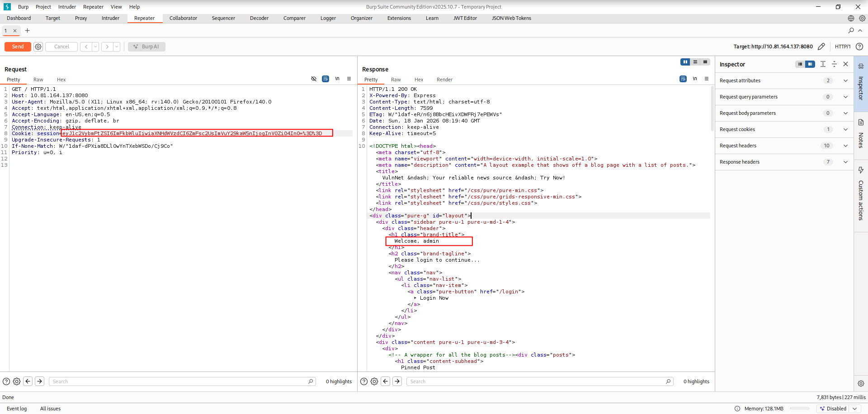The image size is (868, 414).
Task: Toggle hide non-printable eye icon in Request
Action: (x=314, y=79)
